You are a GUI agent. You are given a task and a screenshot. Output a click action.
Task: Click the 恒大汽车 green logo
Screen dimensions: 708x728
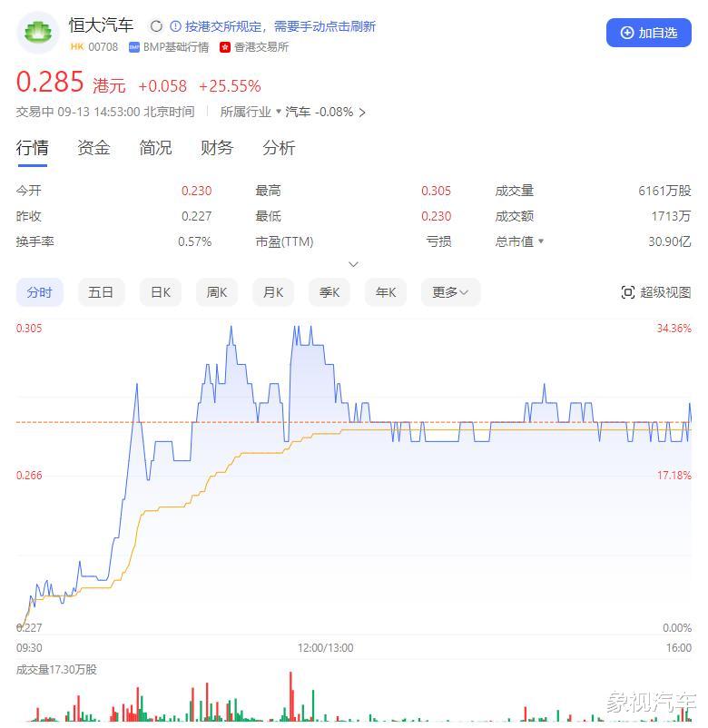(38, 33)
